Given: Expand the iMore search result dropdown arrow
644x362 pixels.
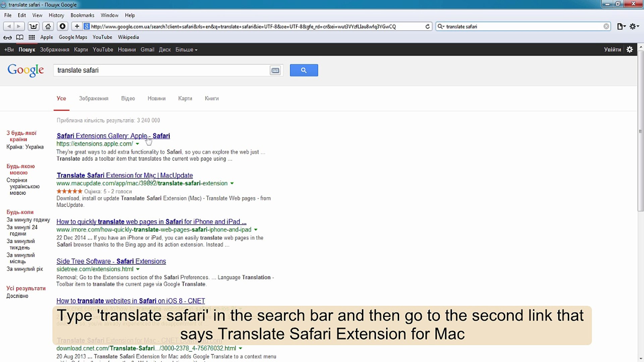Looking at the screenshot, I should pyautogui.click(x=256, y=230).
